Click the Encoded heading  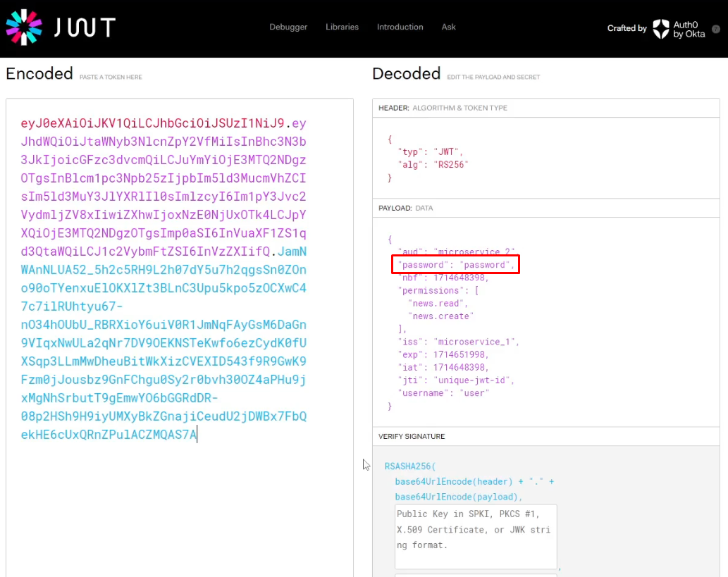[39, 73]
